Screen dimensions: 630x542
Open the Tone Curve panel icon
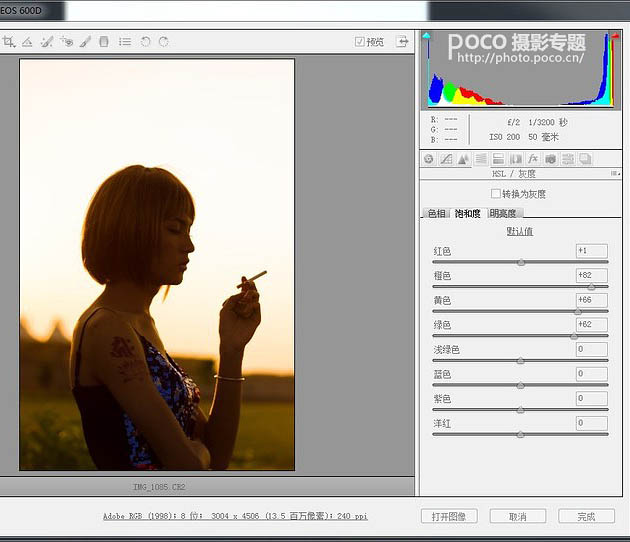[x=446, y=159]
